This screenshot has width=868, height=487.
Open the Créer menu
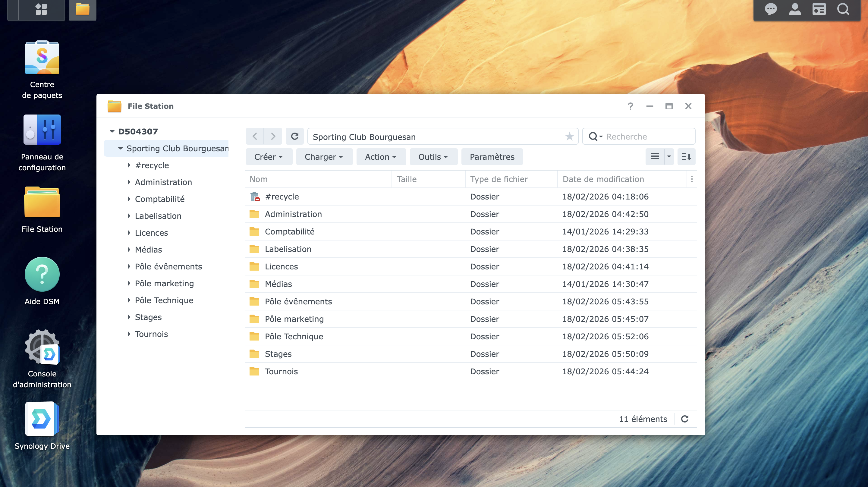click(269, 157)
